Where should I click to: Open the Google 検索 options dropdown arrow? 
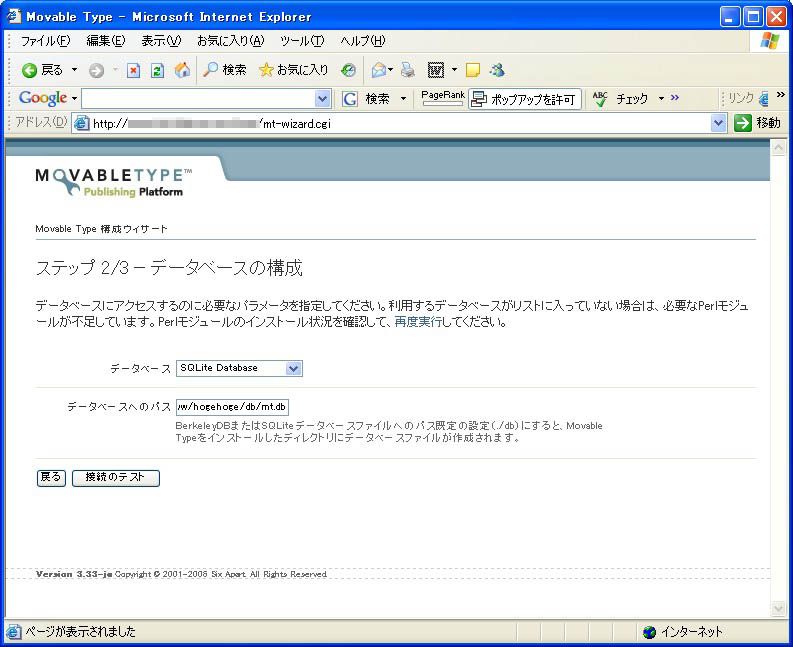click(x=403, y=99)
